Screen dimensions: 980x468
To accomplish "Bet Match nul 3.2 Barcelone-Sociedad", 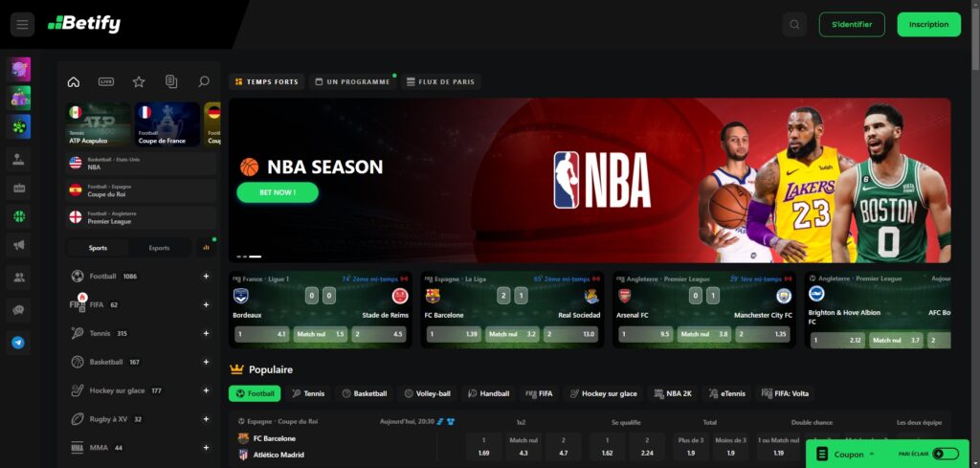I will [513, 334].
